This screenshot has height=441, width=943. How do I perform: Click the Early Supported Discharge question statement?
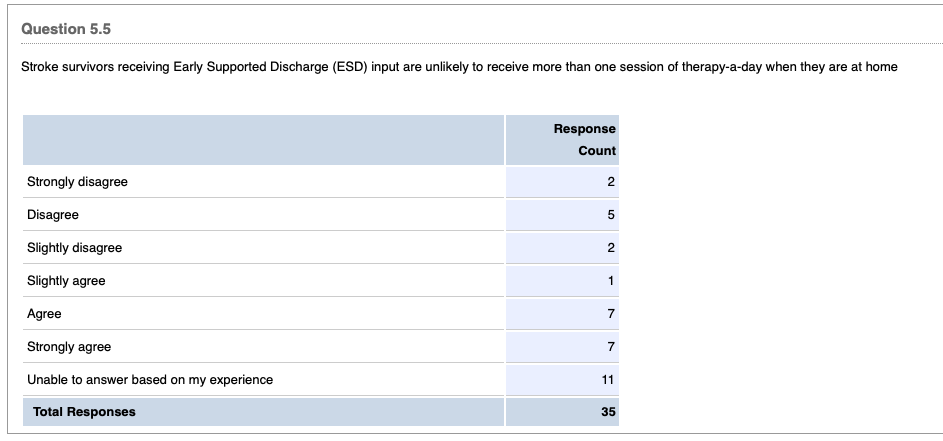click(x=459, y=67)
